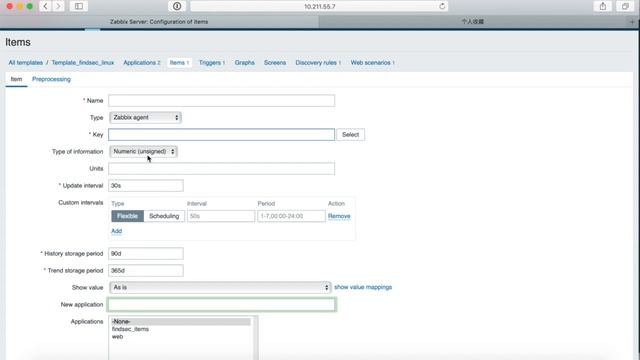Choose Flexible custom interval type
Image resolution: width=640 pixels, height=360 pixels.
pos(127,216)
